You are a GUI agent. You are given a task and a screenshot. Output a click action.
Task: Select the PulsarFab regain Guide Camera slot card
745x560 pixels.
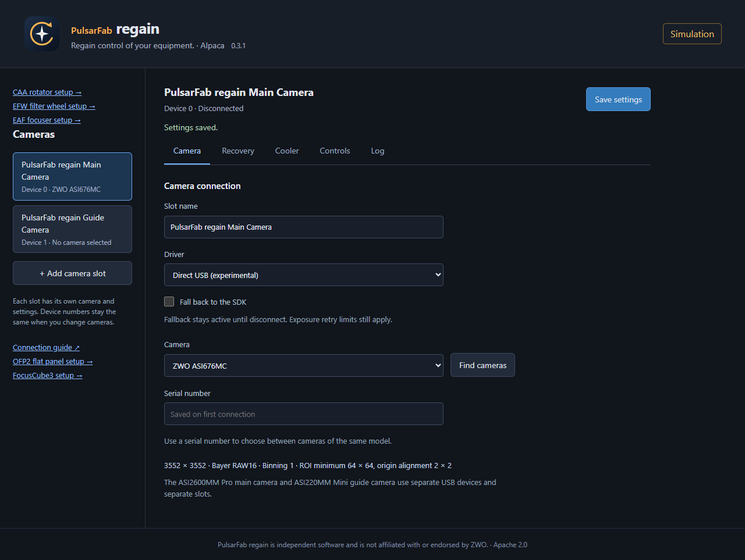pos(73,229)
